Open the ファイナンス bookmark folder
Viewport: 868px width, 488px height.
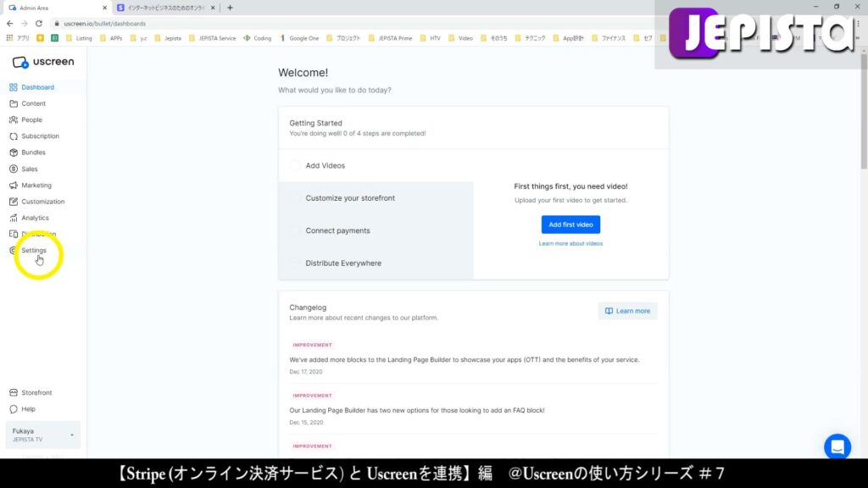[x=609, y=38]
